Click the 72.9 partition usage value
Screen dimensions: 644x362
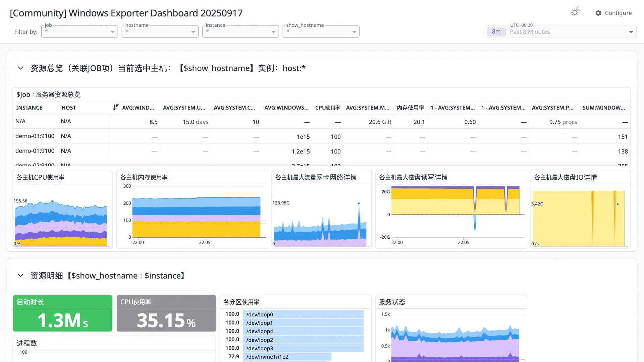point(233,356)
